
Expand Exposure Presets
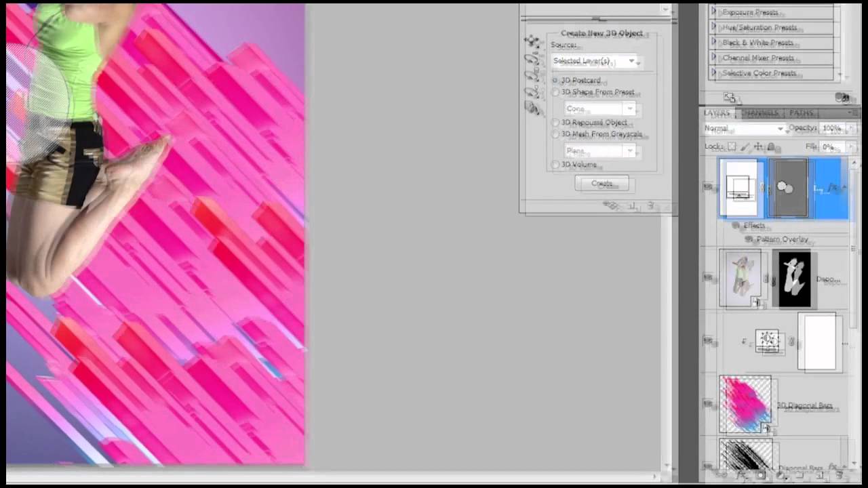click(714, 12)
